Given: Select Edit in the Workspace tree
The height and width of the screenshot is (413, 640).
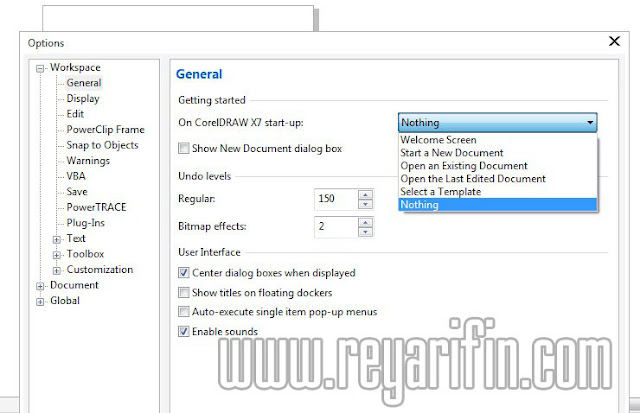Looking at the screenshot, I should (x=75, y=114).
